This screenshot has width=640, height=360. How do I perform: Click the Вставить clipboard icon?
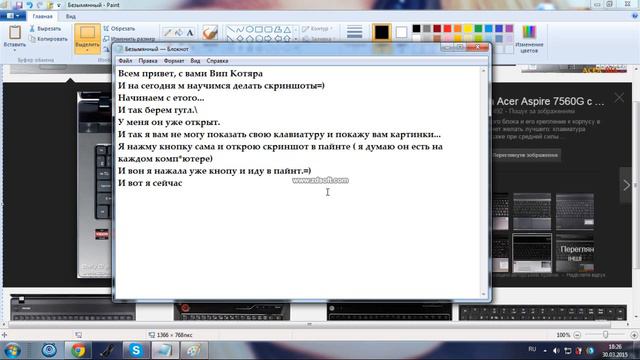(x=15, y=32)
